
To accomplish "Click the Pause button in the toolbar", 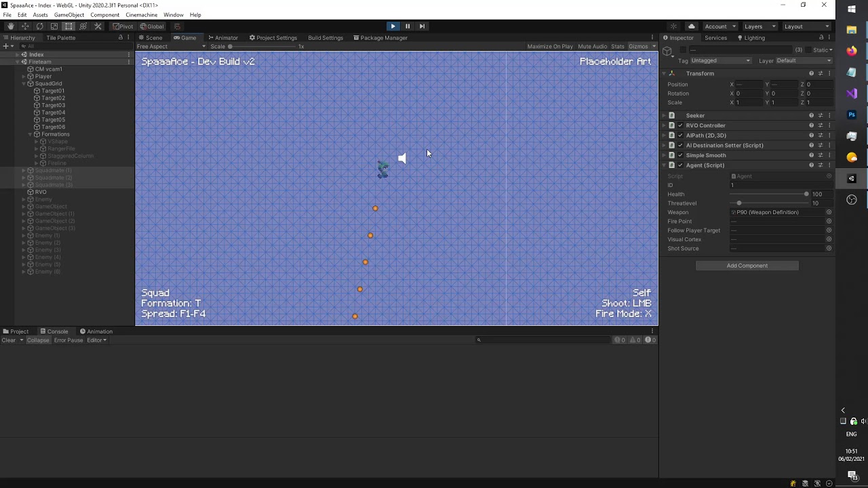I will click(x=407, y=26).
